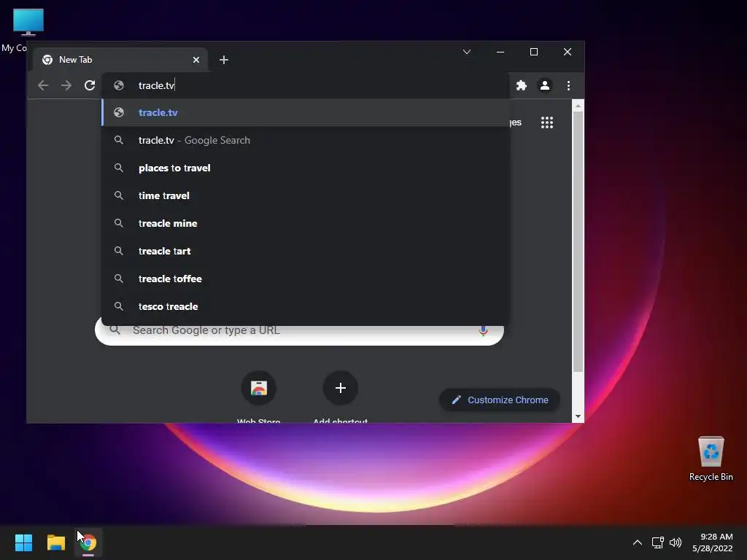Open the Windows Start menu

click(x=23, y=542)
